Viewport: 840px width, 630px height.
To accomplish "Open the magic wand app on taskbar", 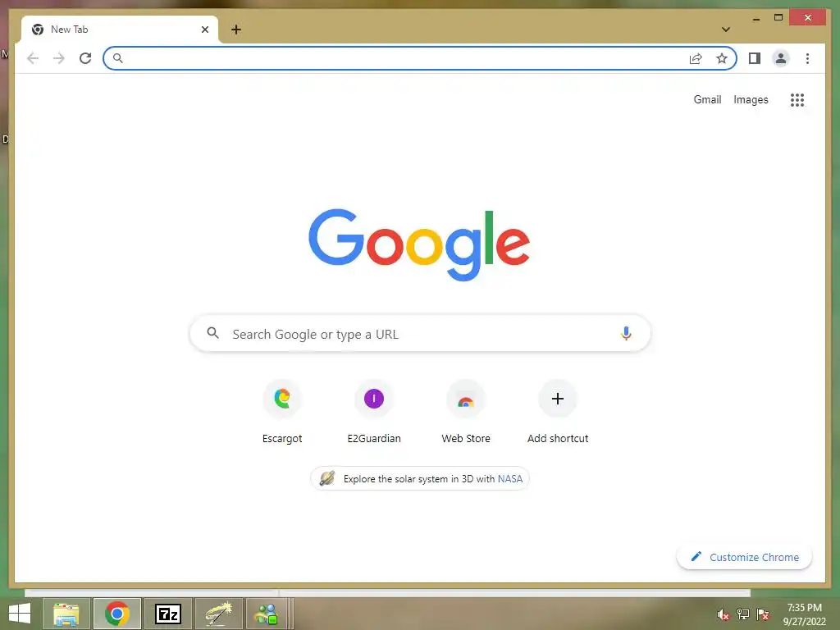I will (218, 614).
